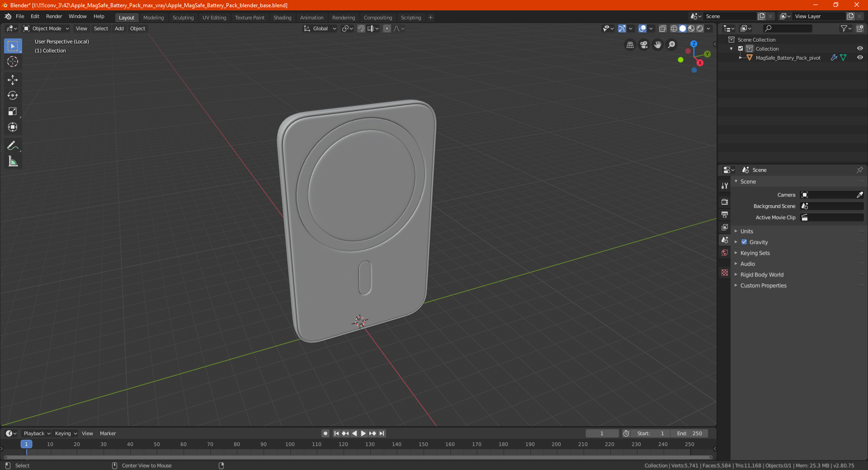Open the Render menu
This screenshot has height=470, width=868.
coord(54,16)
